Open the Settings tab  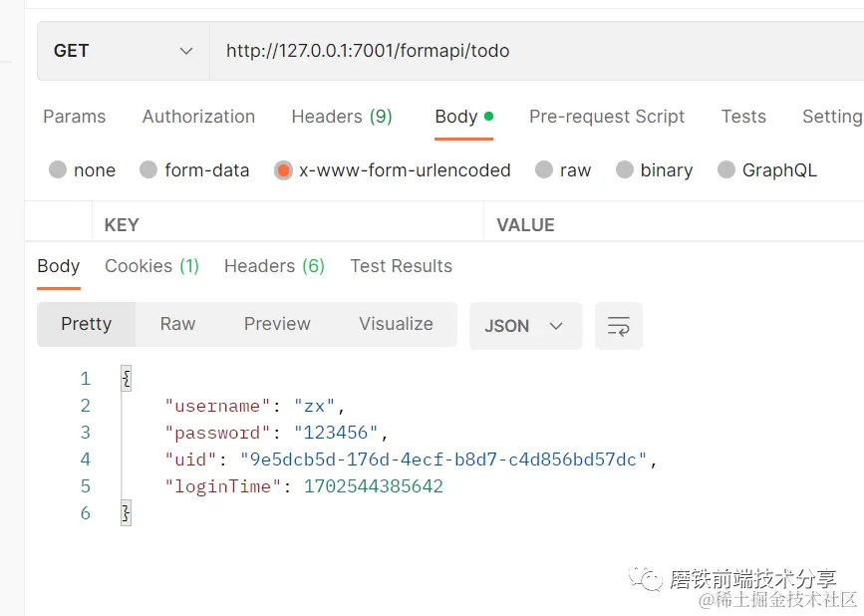[x=832, y=117]
